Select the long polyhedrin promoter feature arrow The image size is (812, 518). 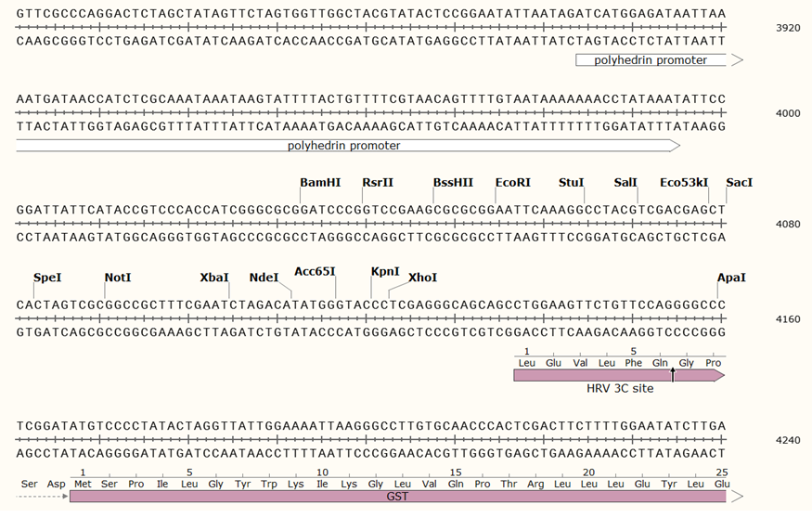343,146
